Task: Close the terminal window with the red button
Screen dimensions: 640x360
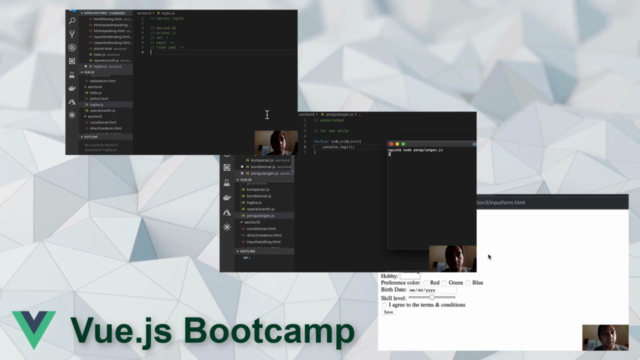Action: [391, 144]
